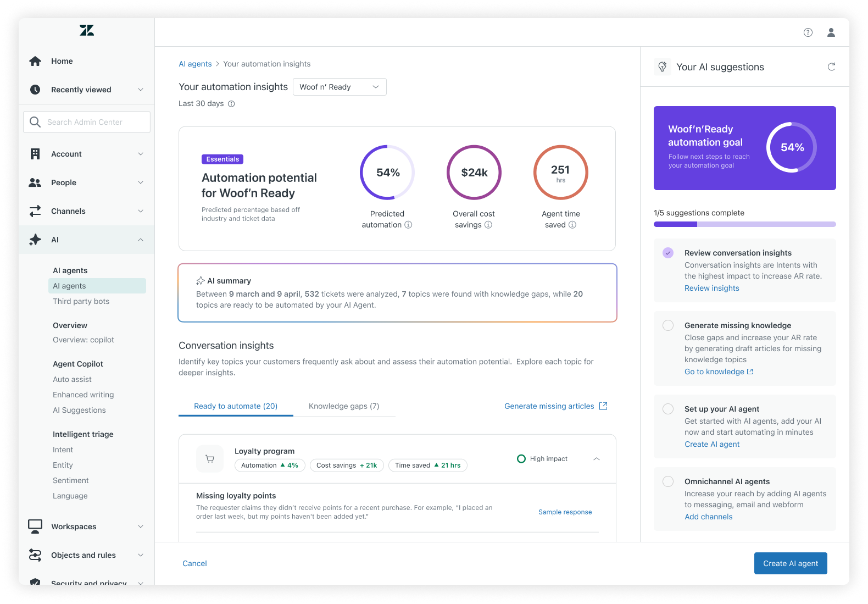Click the Zendesk logo in the sidebar
The image size is (868, 604).
(87, 31)
